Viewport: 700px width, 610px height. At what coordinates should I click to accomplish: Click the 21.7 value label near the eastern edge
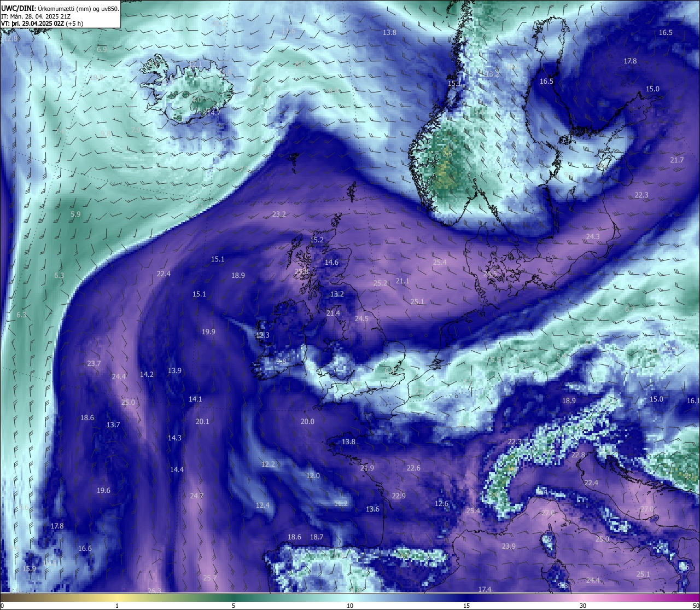tap(677, 160)
